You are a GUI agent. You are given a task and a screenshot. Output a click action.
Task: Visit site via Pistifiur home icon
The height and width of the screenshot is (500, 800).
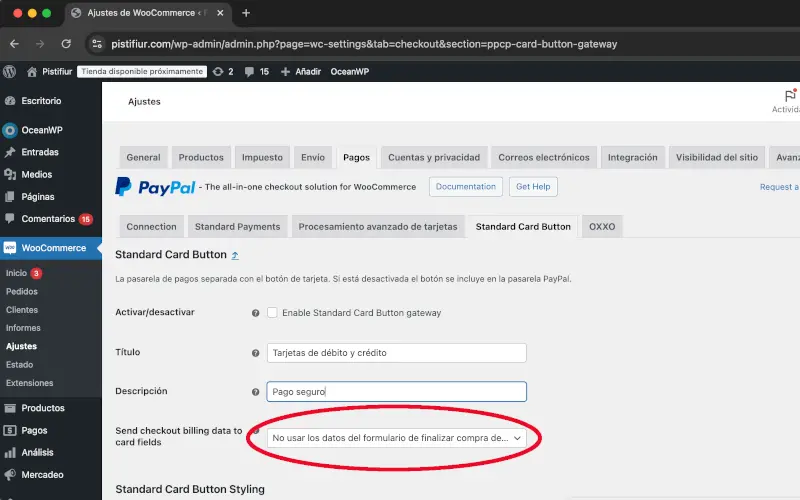click(32, 71)
